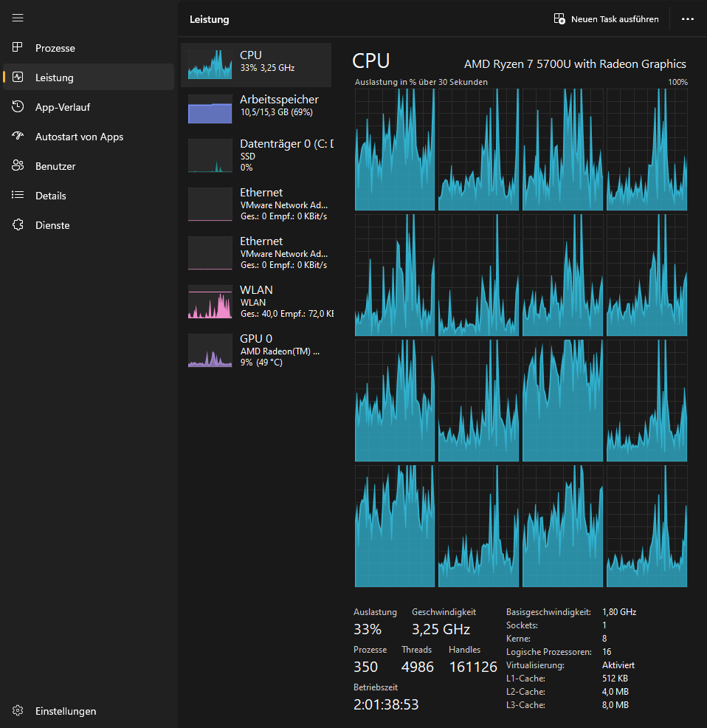This screenshot has width=707, height=728.
Task: Click the Betriebszeit value 2:01:38:53
Action: pyautogui.click(x=386, y=704)
